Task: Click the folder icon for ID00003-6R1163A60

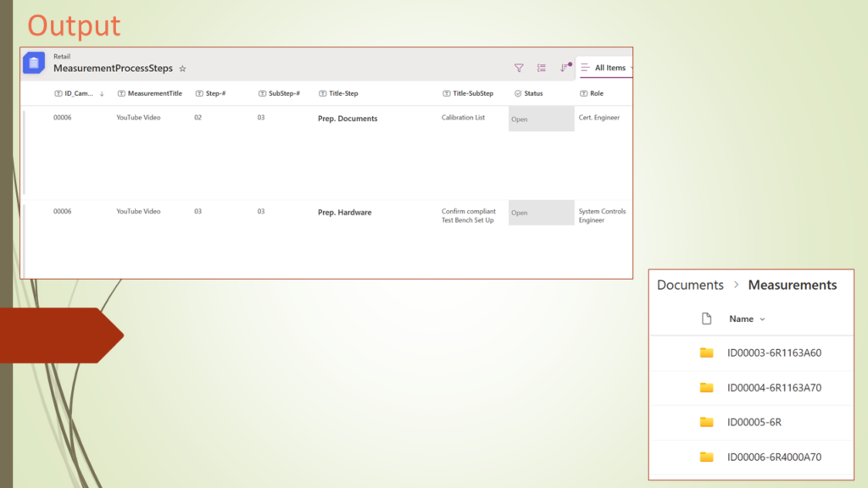Action: pos(706,352)
